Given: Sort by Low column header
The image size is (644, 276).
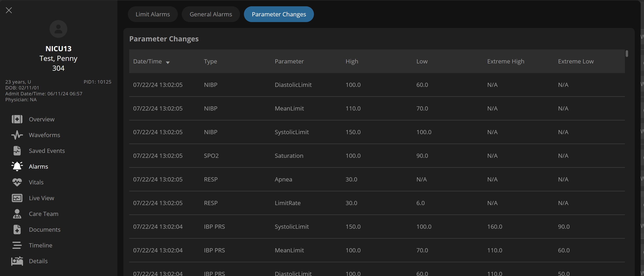Looking at the screenshot, I should point(422,62).
